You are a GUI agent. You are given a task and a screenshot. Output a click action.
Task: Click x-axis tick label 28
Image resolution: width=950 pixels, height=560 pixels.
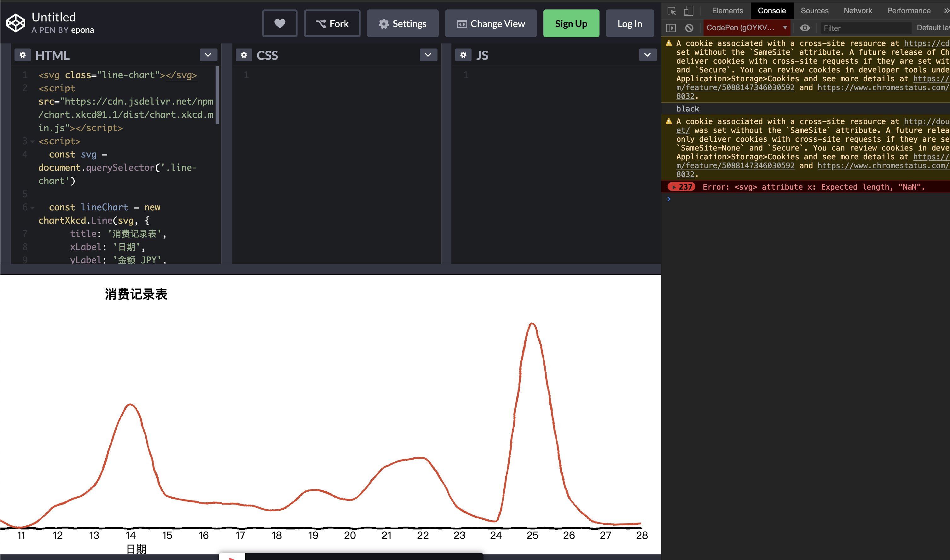[x=642, y=535]
